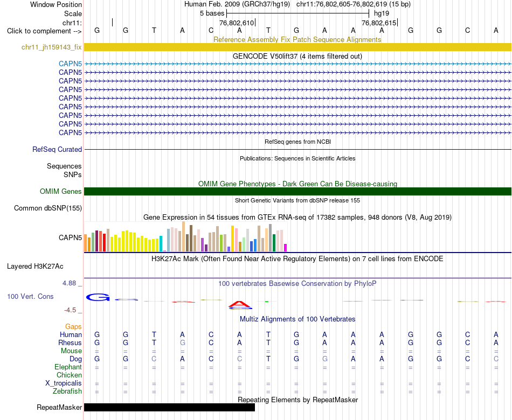This screenshot has width=512, height=420.
Task: Open Reference Assembly Fix Patch Sequence Alignments title
Action: click(x=297, y=39)
